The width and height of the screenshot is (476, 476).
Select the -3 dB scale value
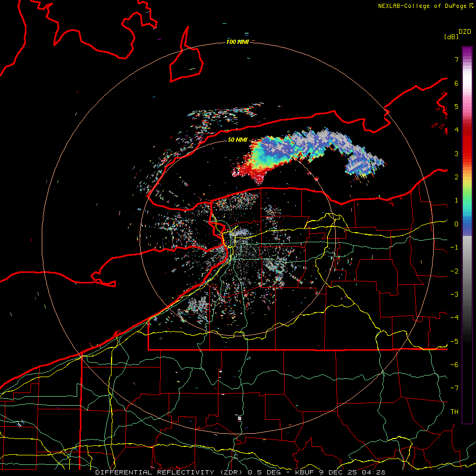[x=454, y=295]
